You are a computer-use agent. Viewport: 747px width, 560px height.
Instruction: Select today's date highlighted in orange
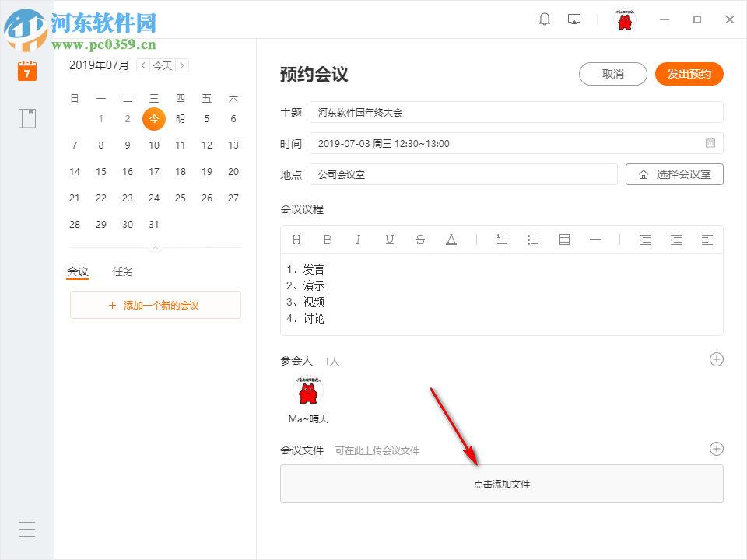pyautogui.click(x=153, y=119)
